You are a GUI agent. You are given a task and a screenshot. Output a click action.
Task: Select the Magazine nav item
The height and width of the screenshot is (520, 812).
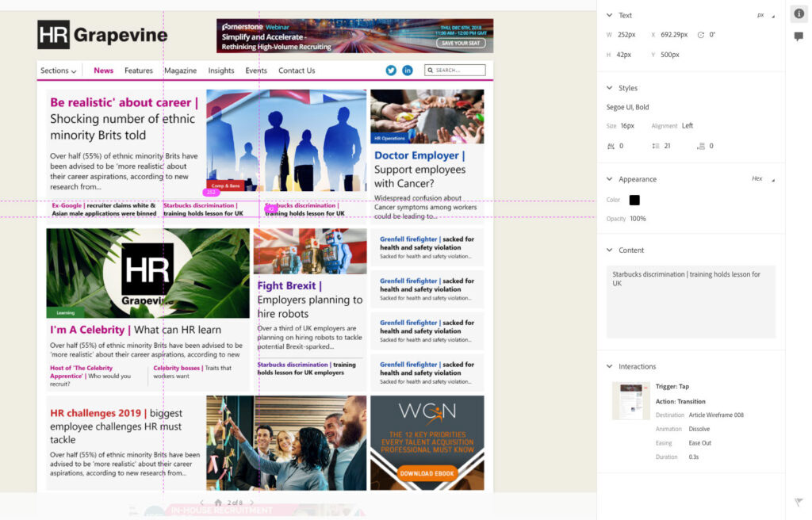180,71
